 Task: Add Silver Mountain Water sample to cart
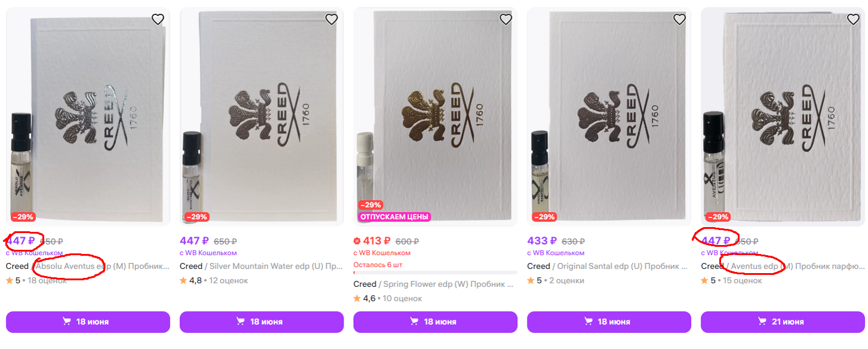click(x=262, y=322)
